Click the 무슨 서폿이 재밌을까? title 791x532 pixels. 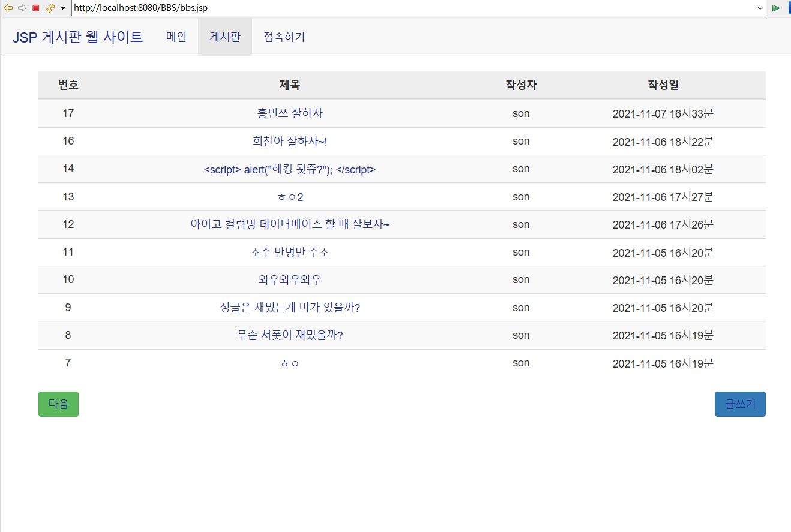click(x=290, y=335)
